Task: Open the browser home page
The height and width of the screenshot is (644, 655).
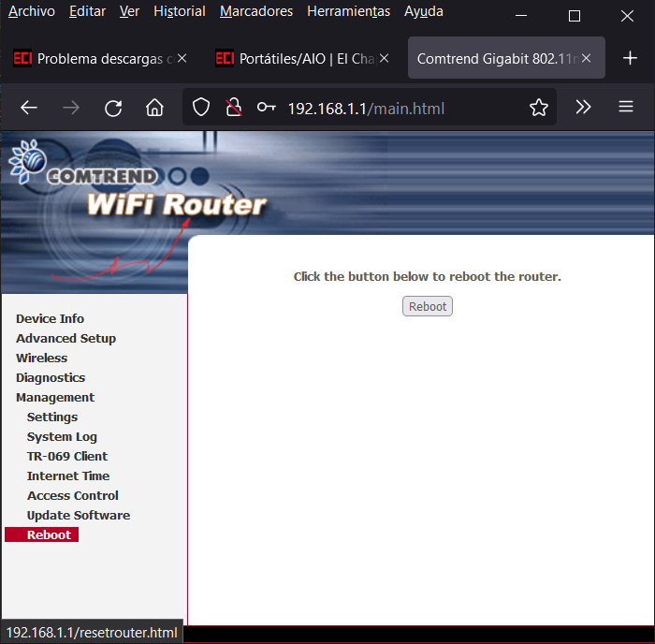Action: [x=154, y=108]
